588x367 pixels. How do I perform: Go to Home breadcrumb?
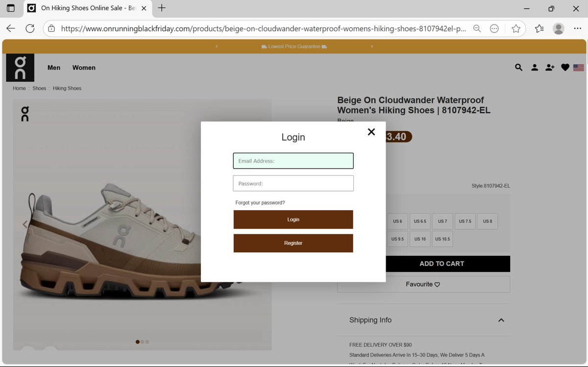tap(19, 88)
